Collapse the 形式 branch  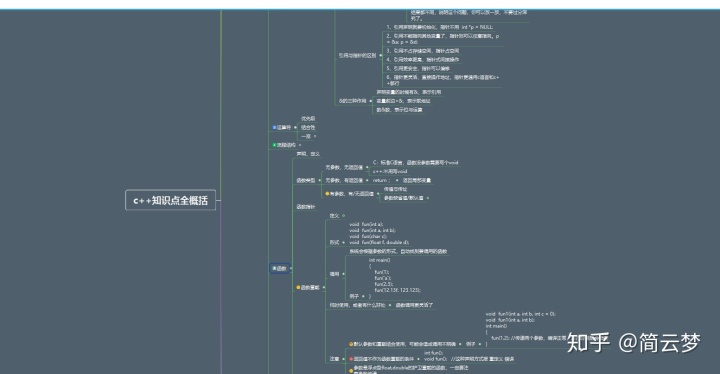click(343, 243)
